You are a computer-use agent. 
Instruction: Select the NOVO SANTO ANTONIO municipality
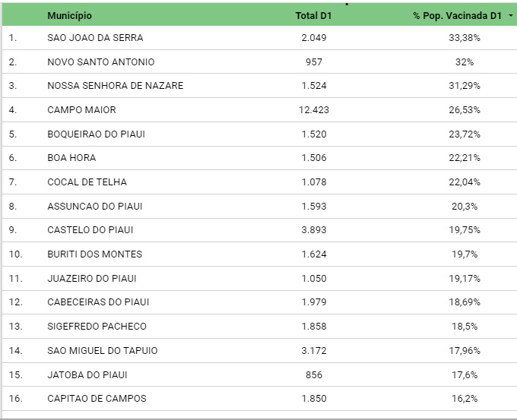(x=101, y=62)
